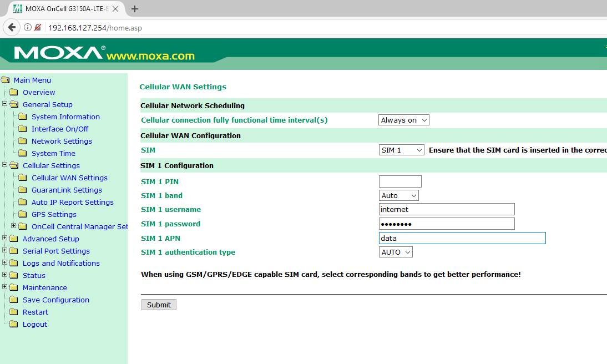Click the Main Menu root link
Image resolution: width=607 pixels, height=364 pixels.
[x=32, y=80]
